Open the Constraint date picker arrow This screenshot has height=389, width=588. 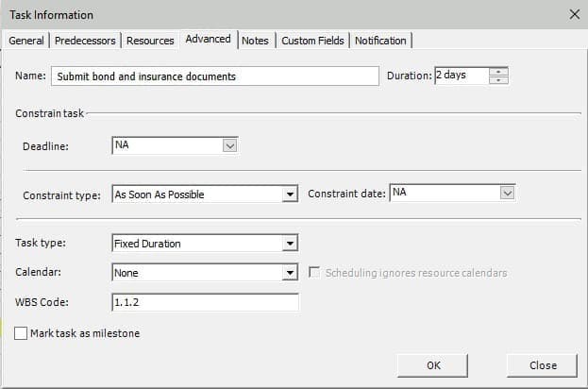(x=507, y=193)
